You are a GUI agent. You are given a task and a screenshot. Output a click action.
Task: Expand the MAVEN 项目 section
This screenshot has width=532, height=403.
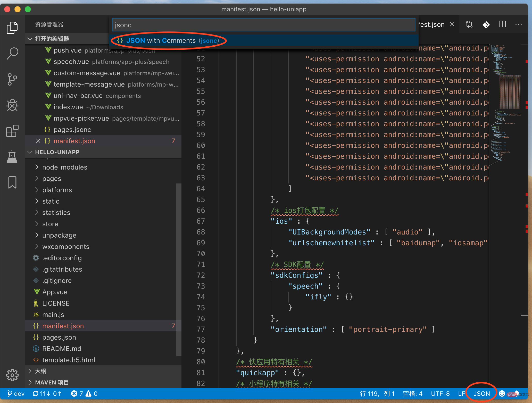[52, 382]
